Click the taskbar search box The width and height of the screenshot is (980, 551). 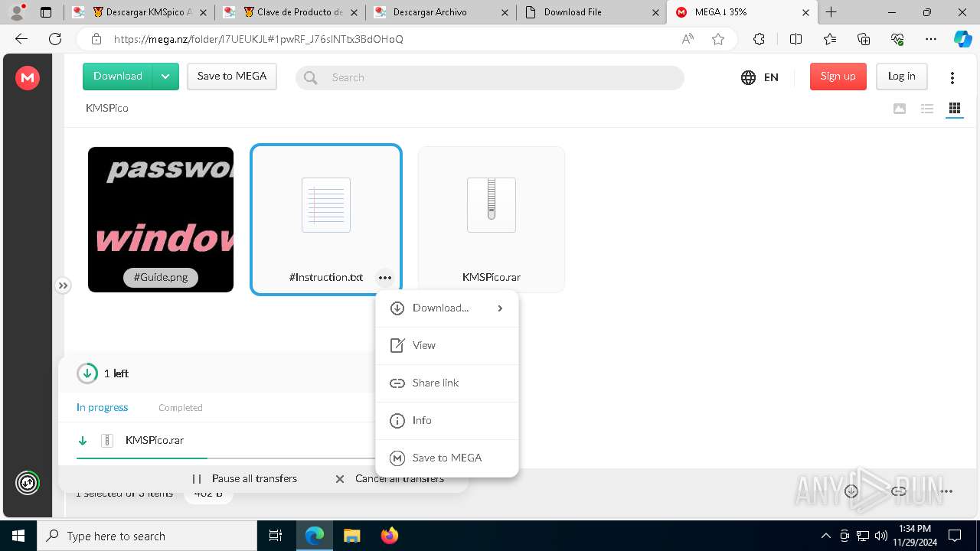click(147, 536)
